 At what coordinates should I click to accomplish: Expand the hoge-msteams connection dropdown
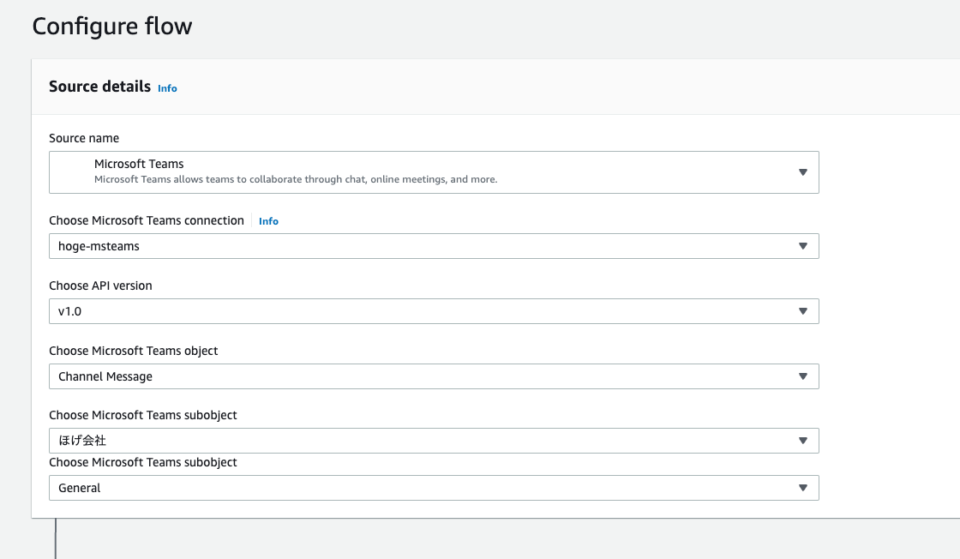click(x=433, y=246)
